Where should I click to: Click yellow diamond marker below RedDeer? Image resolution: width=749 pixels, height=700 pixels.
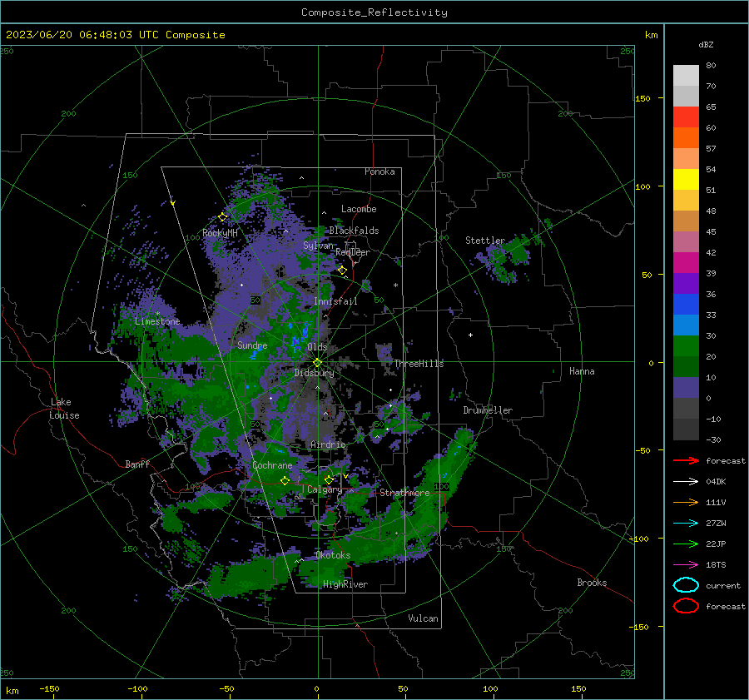pos(342,271)
